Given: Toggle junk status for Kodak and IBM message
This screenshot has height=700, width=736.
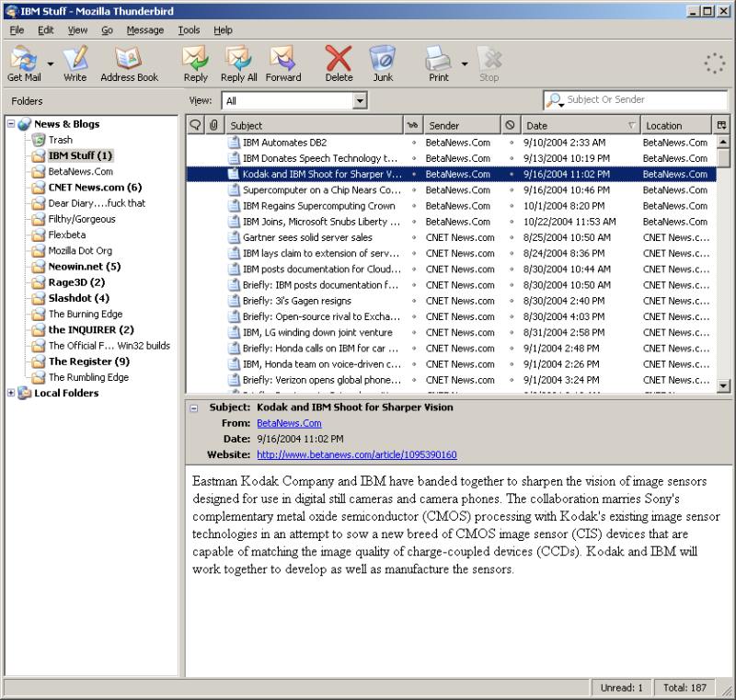Looking at the screenshot, I should (x=512, y=174).
